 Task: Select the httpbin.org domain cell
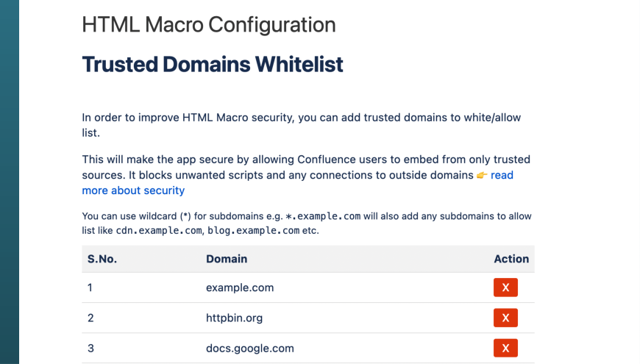[x=234, y=318]
